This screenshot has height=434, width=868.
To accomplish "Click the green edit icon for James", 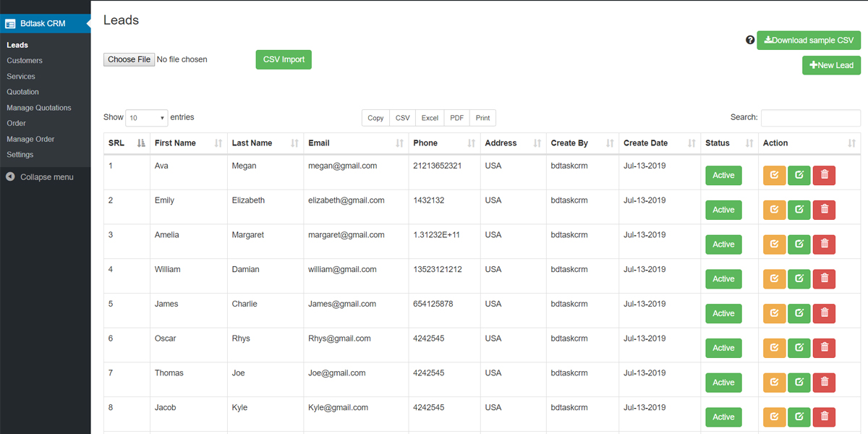I will pos(799,313).
